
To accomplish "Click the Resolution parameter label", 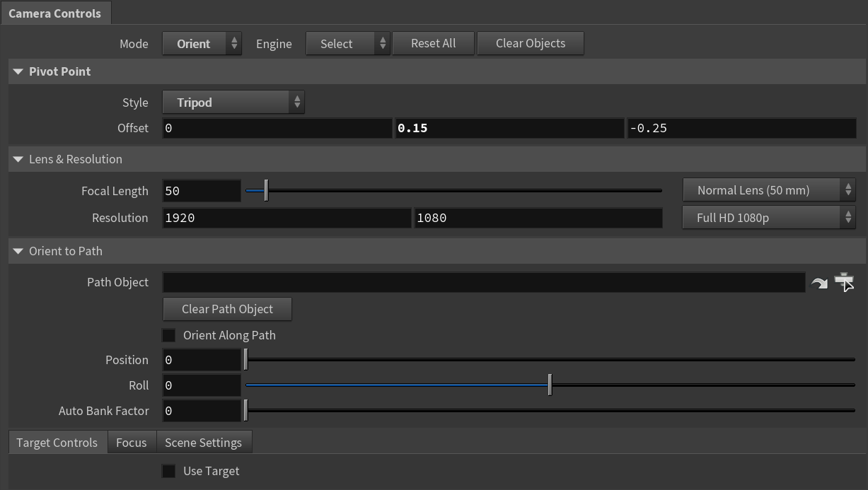I will 120,218.
